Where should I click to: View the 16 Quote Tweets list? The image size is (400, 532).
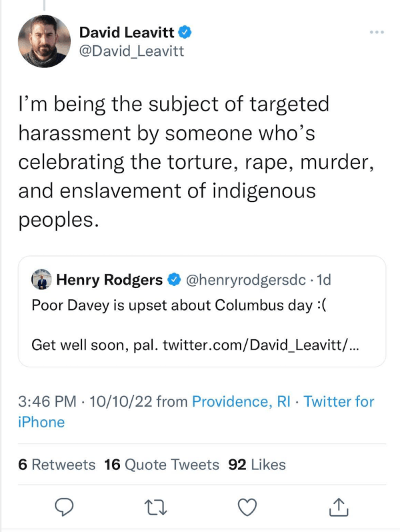(161, 464)
